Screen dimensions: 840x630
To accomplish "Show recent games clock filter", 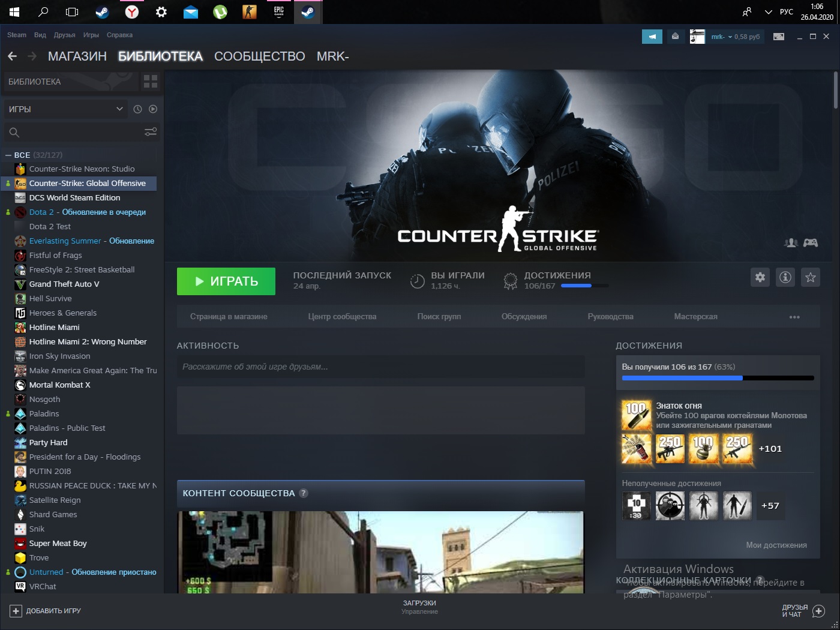I will click(137, 109).
